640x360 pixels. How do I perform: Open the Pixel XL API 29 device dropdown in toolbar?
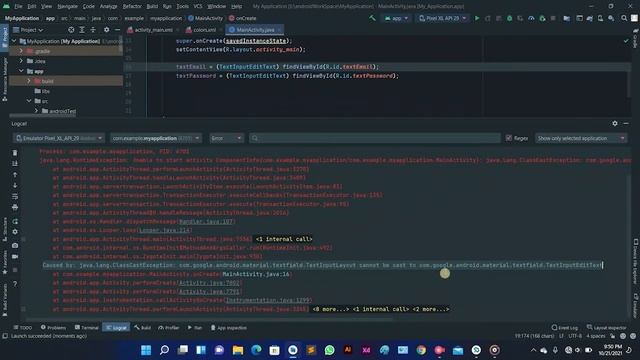click(442, 18)
